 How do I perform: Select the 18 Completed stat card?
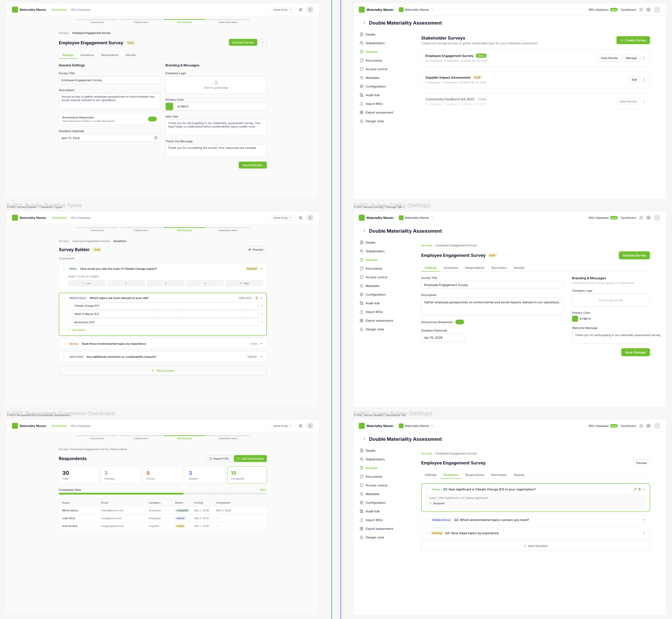click(x=247, y=475)
